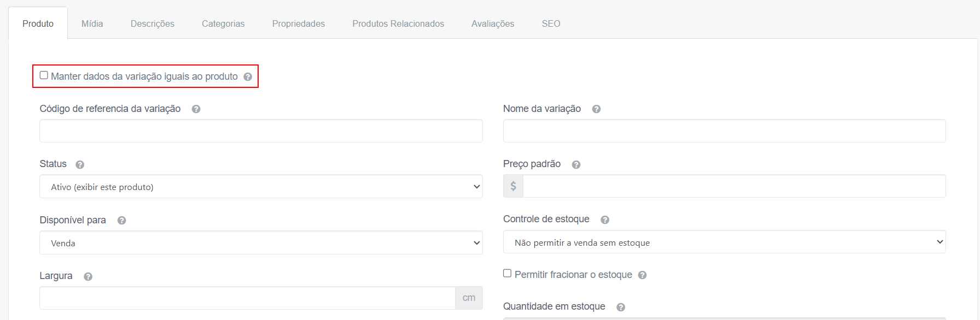Switch to the Mídia tab
The height and width of the screenshot is (320, 980).
(92, 23)
